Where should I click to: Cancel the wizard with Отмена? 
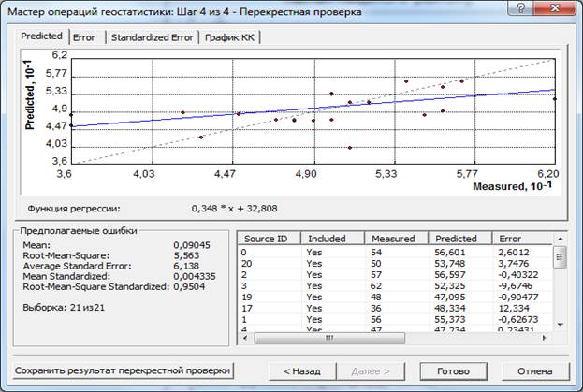pyautogui.click(x=534, y=370)
